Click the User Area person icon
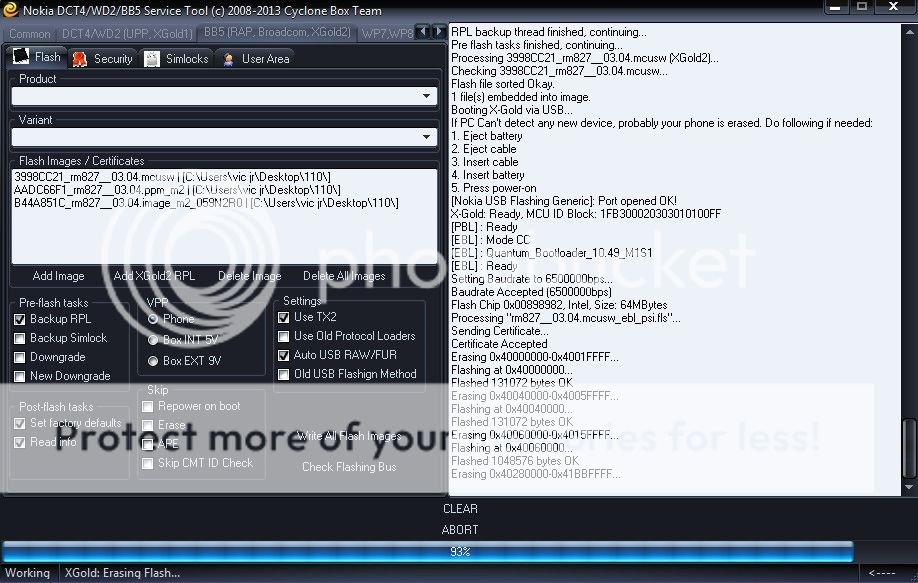Image resolution: width=918 pixels, height=583 pixels. click(x=228, y=59)
